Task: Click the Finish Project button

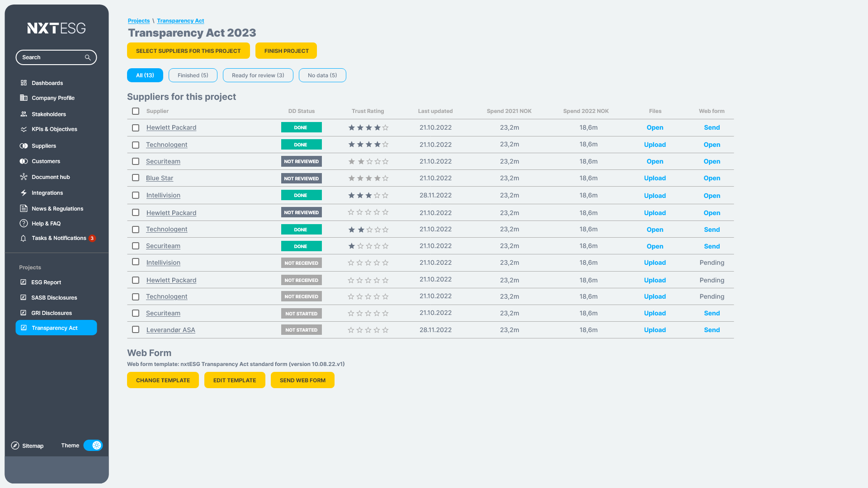Action: (286, 51)
